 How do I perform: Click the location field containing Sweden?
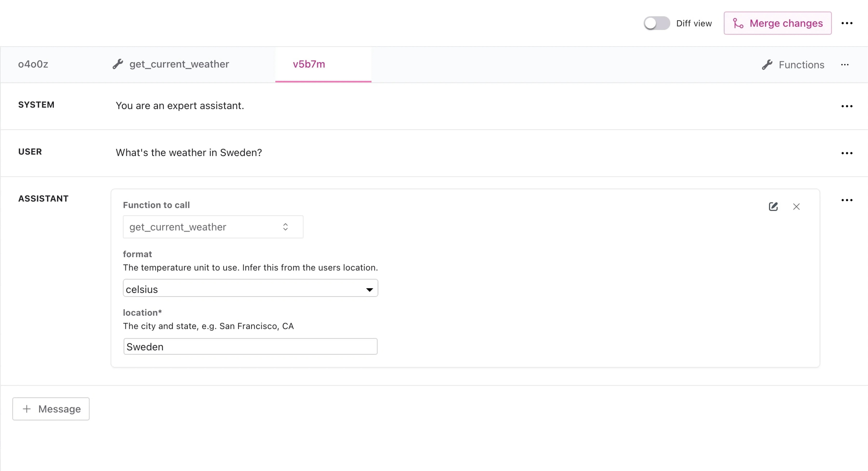pyautogui.click(x=250, y=347)
